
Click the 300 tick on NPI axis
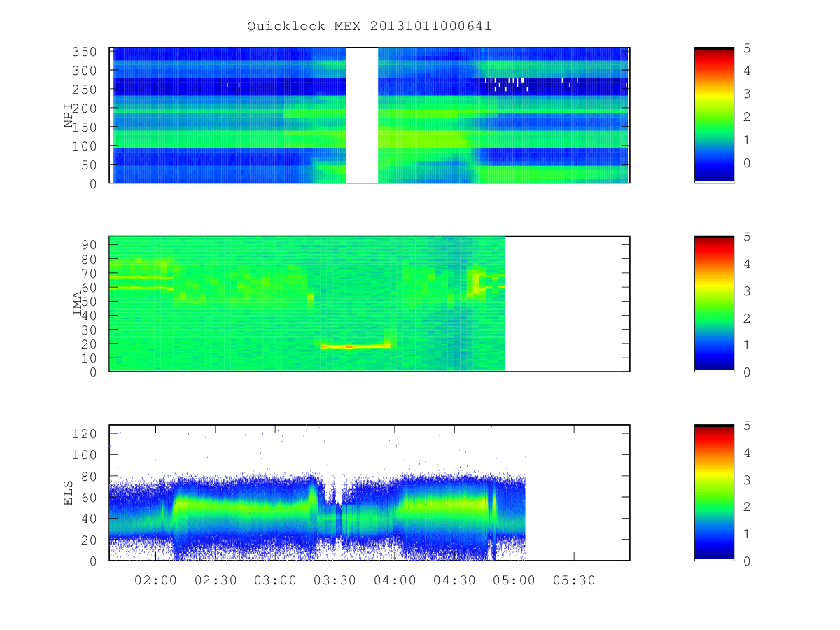(85, 71)
